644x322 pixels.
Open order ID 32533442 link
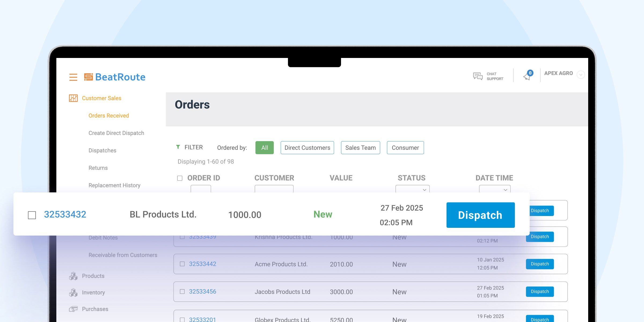click(x=203, y=264)
